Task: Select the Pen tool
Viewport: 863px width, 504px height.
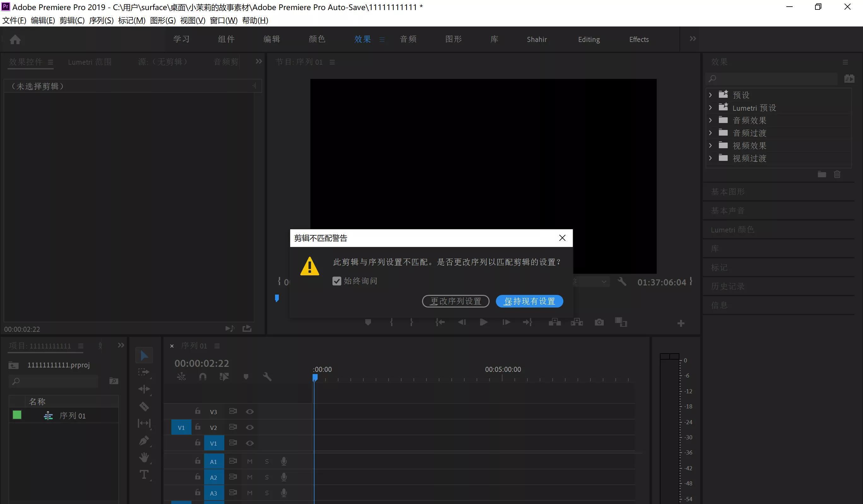Action: (144, 441)
